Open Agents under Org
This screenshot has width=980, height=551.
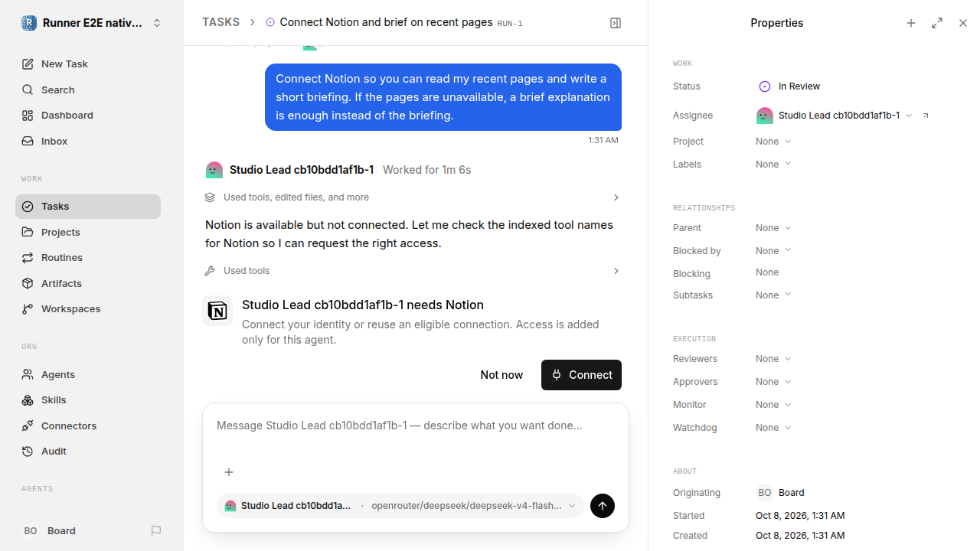[88, 374]
